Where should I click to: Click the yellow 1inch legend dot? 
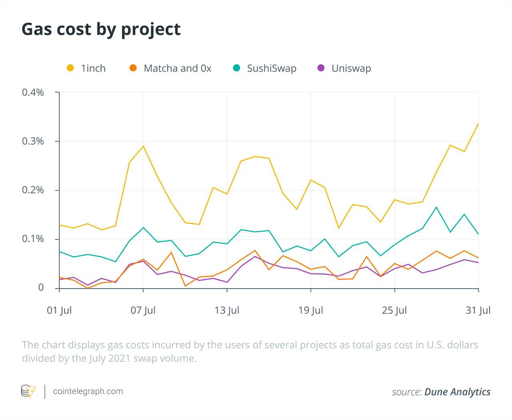click(x=70, y=68)
